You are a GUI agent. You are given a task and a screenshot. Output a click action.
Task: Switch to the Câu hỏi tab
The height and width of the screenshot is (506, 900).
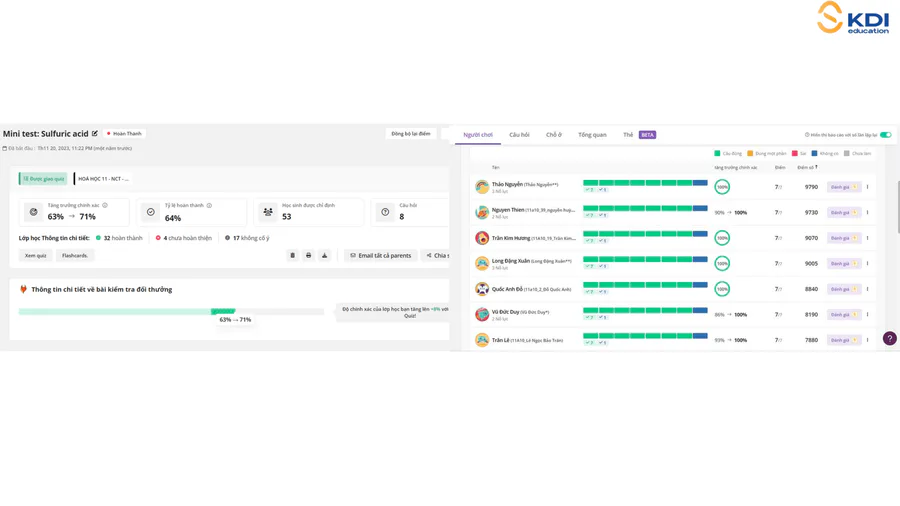(x=519, y=134)
